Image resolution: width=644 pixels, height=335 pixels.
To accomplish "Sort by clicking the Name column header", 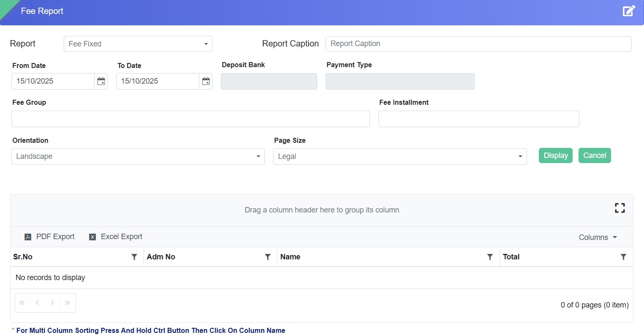I will point(291,257).
